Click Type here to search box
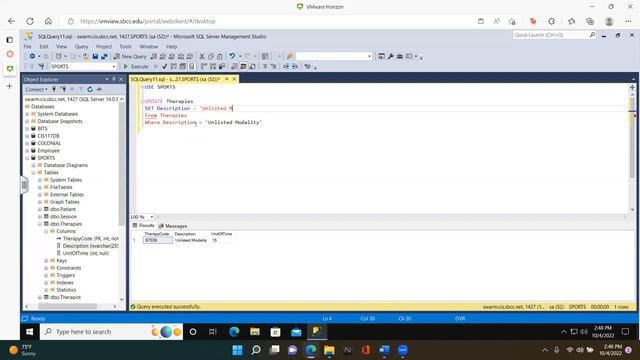The height and width of the screenshot is (360, 640). click(111, 332)
